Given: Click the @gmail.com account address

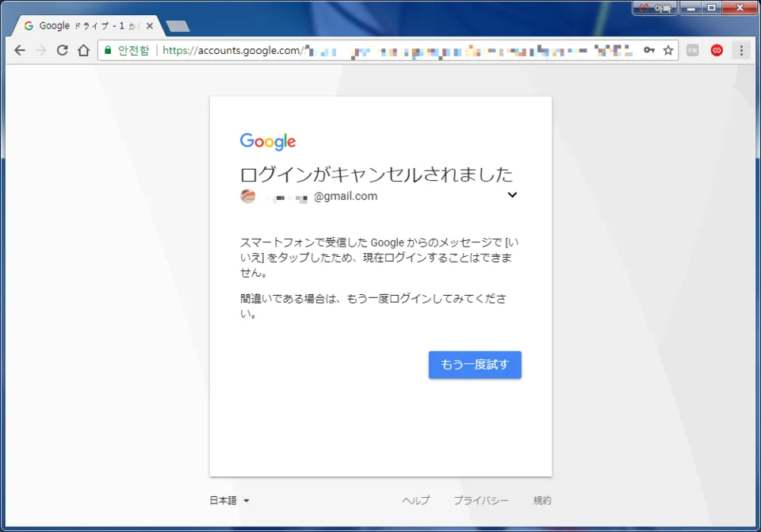Looking at the screenshot, I should coord(345,196).
